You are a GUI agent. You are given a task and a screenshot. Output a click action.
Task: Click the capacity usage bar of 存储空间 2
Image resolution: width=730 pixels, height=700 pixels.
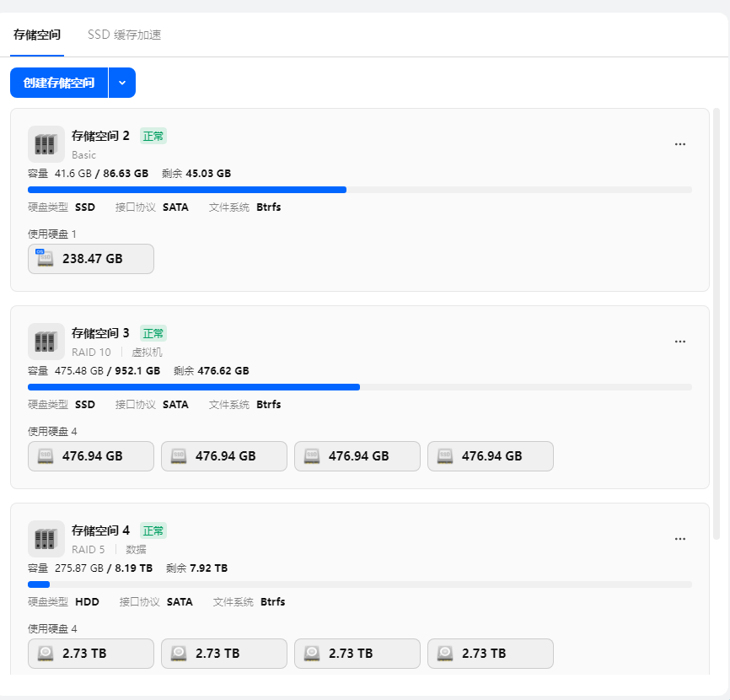pos(359,190)
